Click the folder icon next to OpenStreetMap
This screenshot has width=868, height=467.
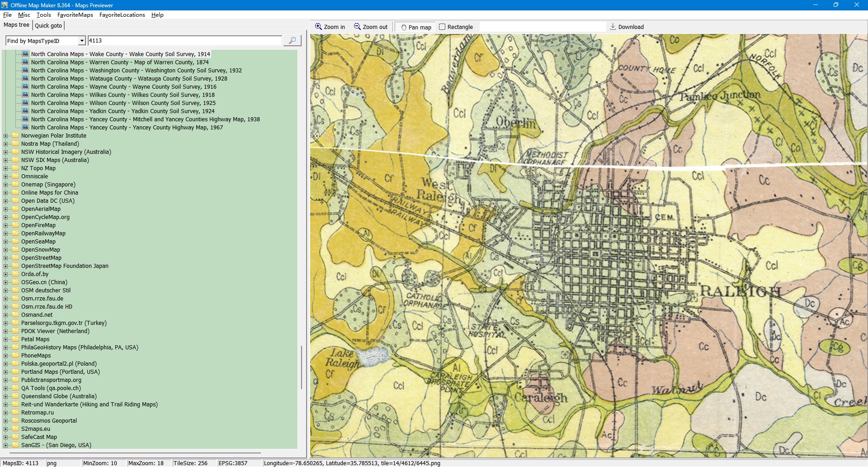coord(16,258)
